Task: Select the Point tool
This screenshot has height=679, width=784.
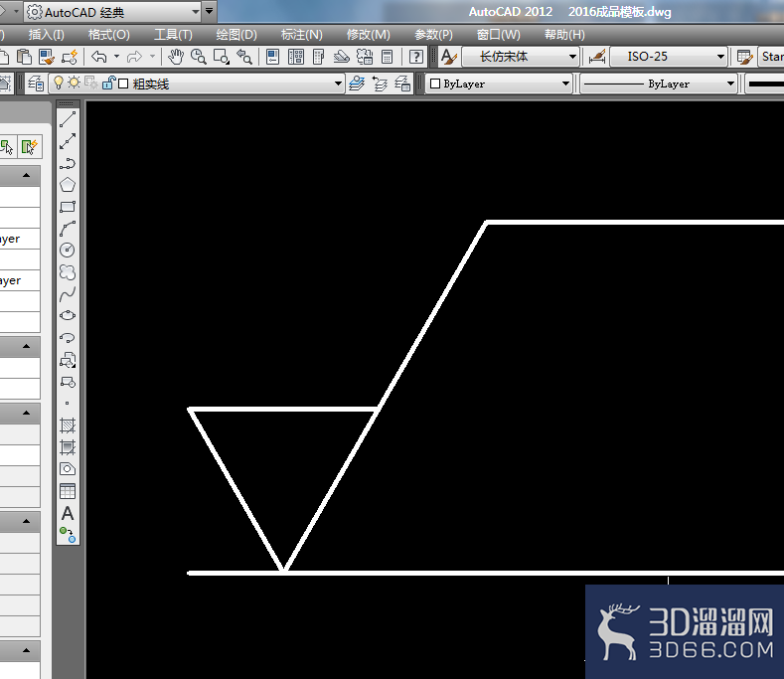Action: pos(68,404)
